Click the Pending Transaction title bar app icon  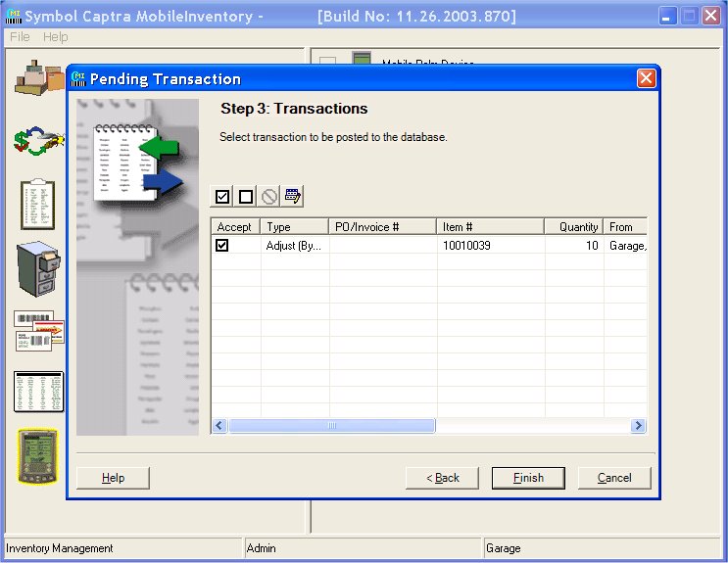pos(78,79)
